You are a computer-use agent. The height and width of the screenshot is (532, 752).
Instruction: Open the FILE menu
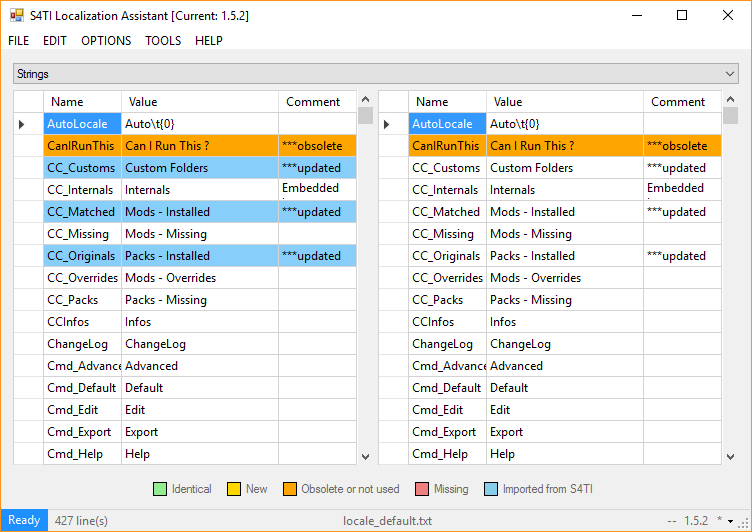19,41
